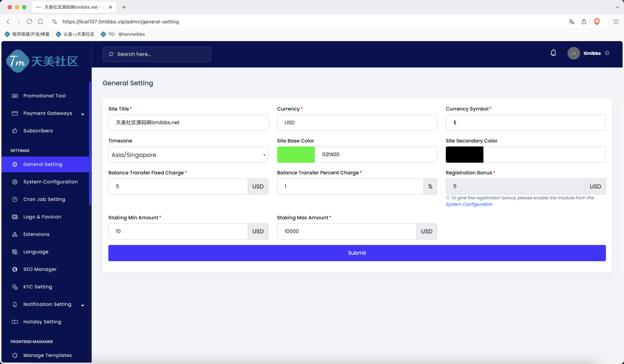Screen dimensions: 624x364
Task: Go to Holiday Setting menu item
Action: point(42,322)
